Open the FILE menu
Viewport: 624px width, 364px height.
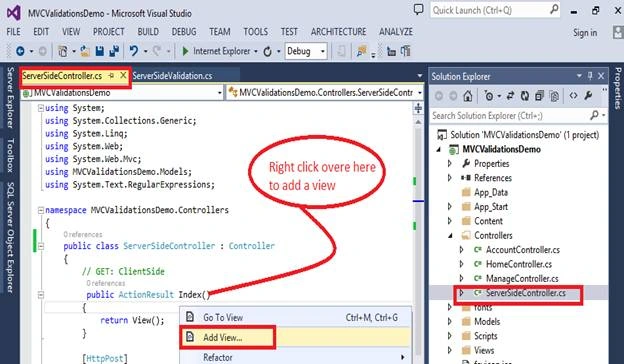click(x=14, y=32)
